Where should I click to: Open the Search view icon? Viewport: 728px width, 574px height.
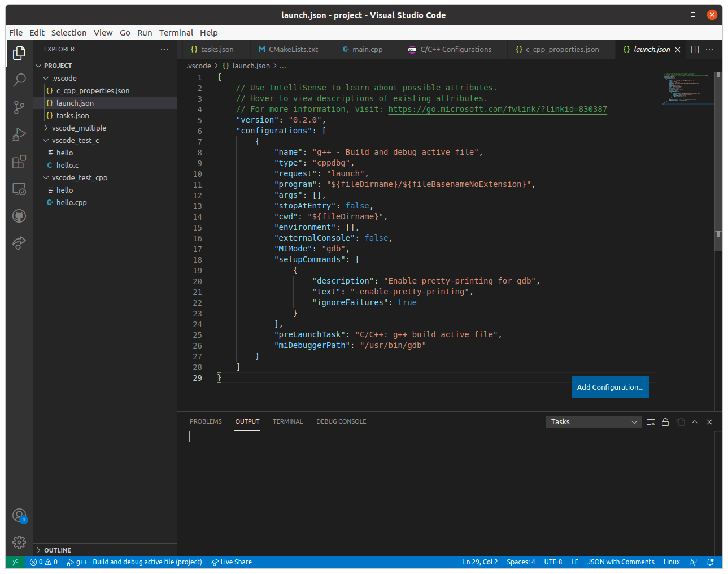[x=19, y=80]
